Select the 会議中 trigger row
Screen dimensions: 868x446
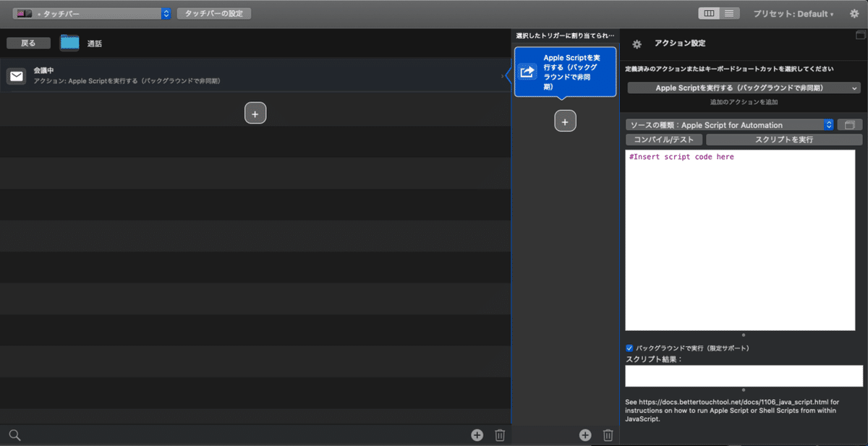tap(255, 74)
